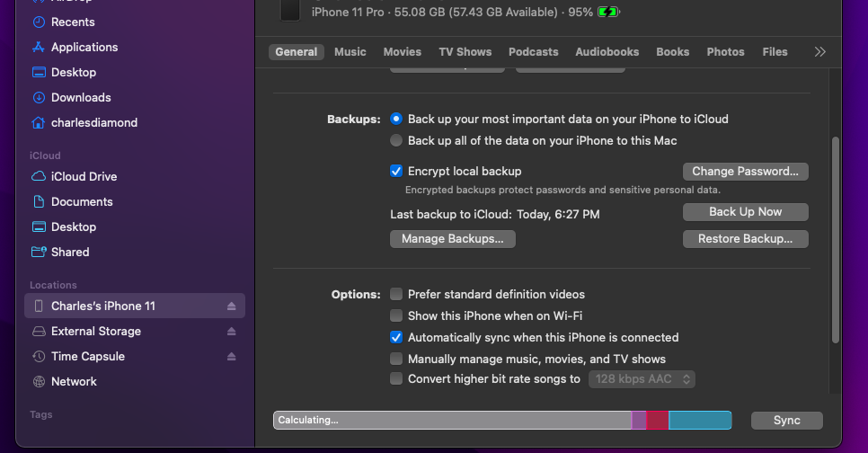Viewport: 868px width, 453px height.
Task: Eject the External Storage drive
Action: 231,332
